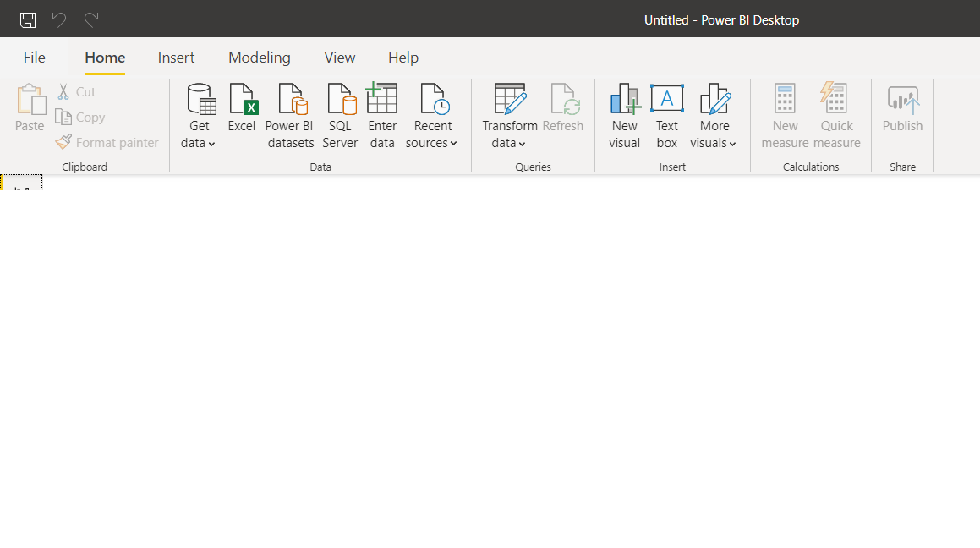Screen dimensions: 980x548
Task: Publish the report to Power BI
Action: [x=902, y=108]
